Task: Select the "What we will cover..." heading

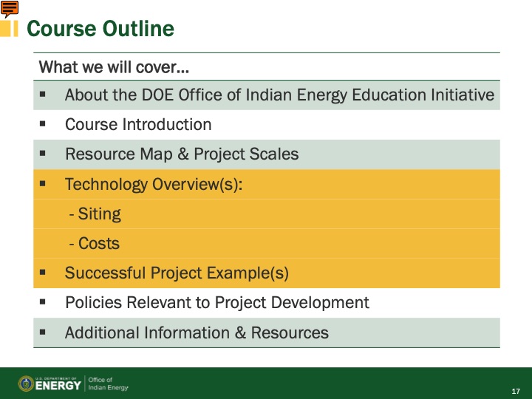Action: tap(114, 66)
